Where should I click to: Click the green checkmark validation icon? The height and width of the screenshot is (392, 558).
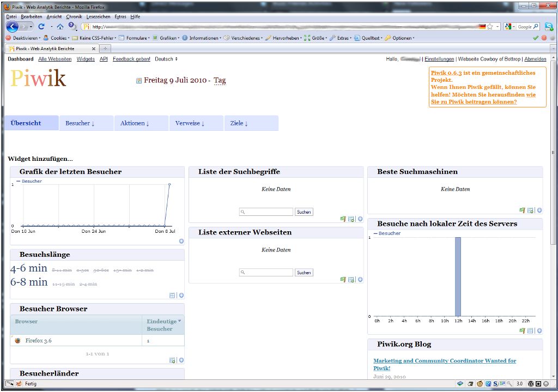coord(536,38)
